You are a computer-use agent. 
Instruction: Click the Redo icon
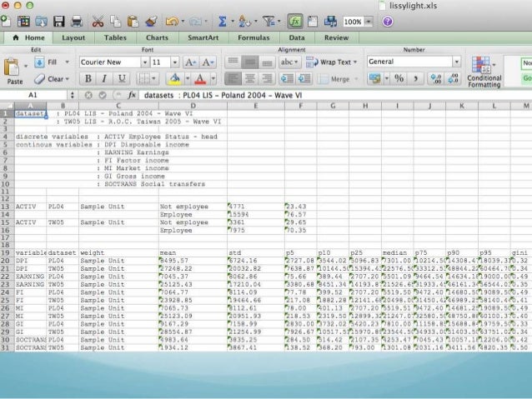(x=195, y=22)
